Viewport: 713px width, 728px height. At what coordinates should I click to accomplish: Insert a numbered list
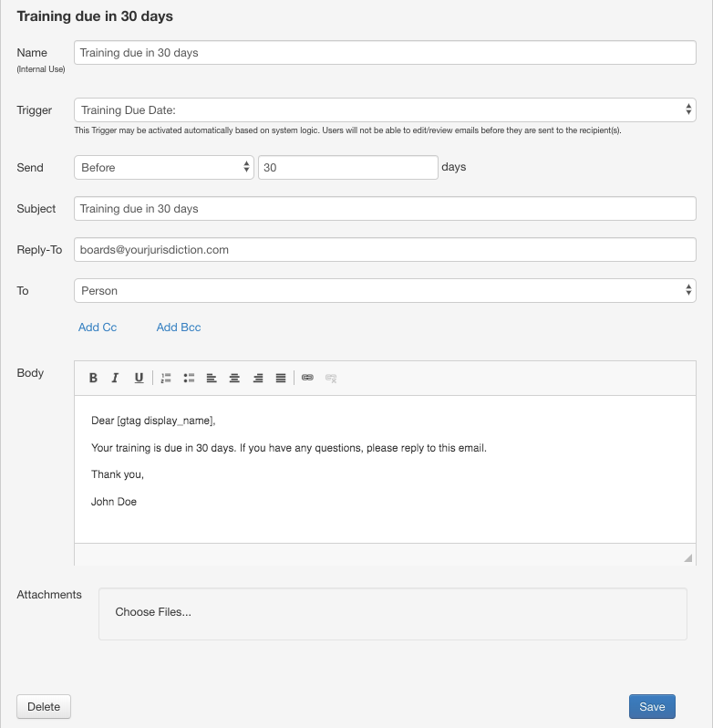166,378
